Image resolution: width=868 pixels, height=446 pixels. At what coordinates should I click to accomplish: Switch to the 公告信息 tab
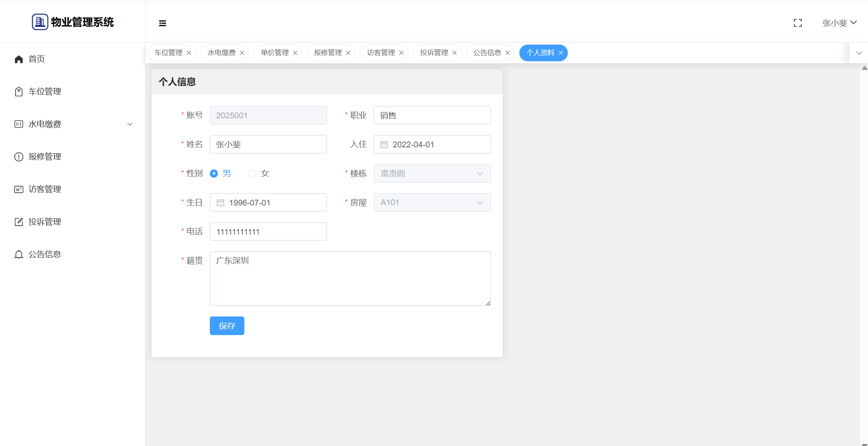tap(487, 53)
